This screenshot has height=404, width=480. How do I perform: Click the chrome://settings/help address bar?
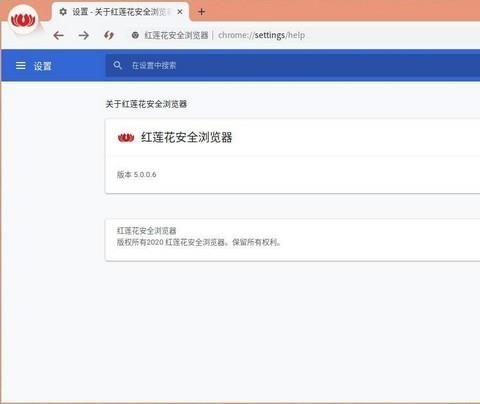pyautogui.click(x=262, y=35)
